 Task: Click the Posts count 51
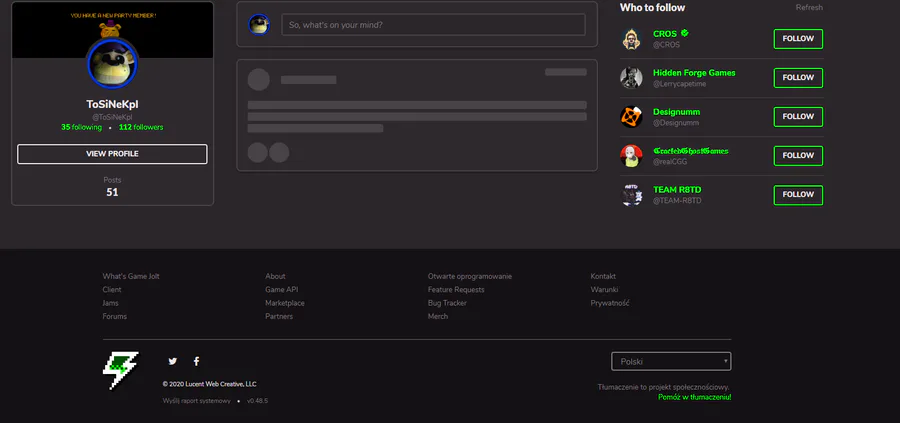pyautogui.click(x=112, y=192)
